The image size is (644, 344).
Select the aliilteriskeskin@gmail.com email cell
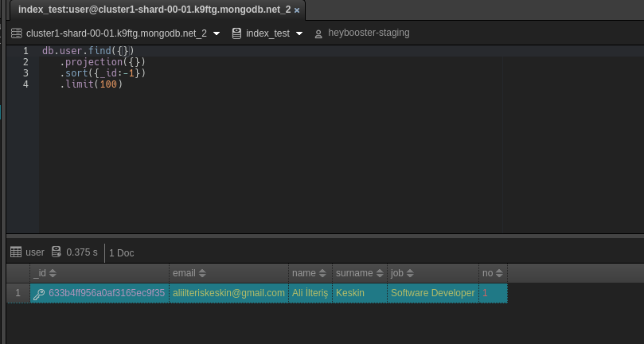coord(228,293)
